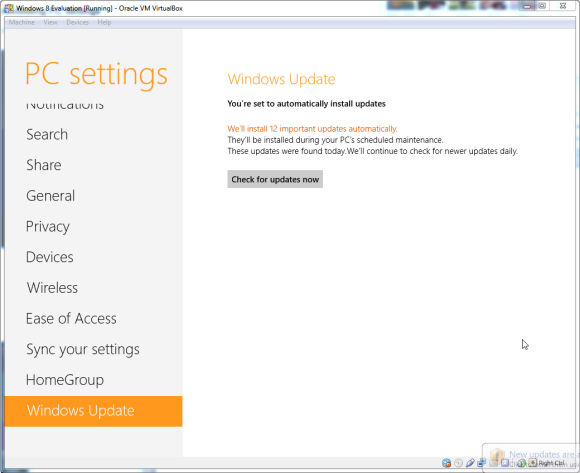Click the network adapters status icon
580x473 pixels.
coord(481,462)
